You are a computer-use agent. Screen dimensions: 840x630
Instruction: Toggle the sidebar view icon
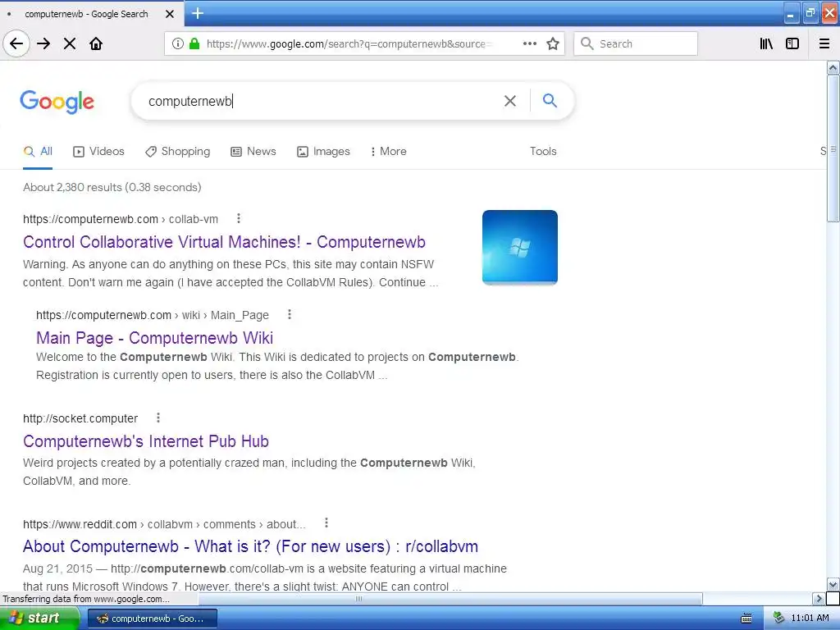[792, 43]
